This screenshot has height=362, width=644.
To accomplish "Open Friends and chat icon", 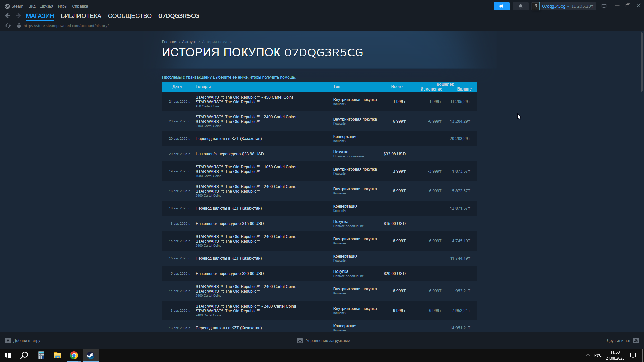I will [636, 340].
